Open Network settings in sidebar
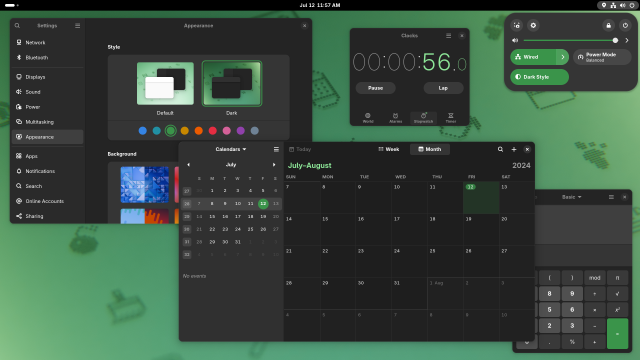Viewport: 640px width, 360px height. point(47,42)
